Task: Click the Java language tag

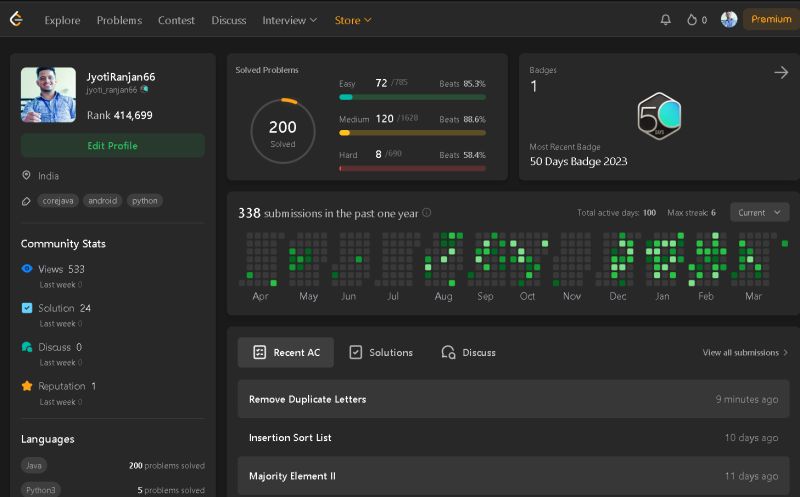Action: coord(34,465)
